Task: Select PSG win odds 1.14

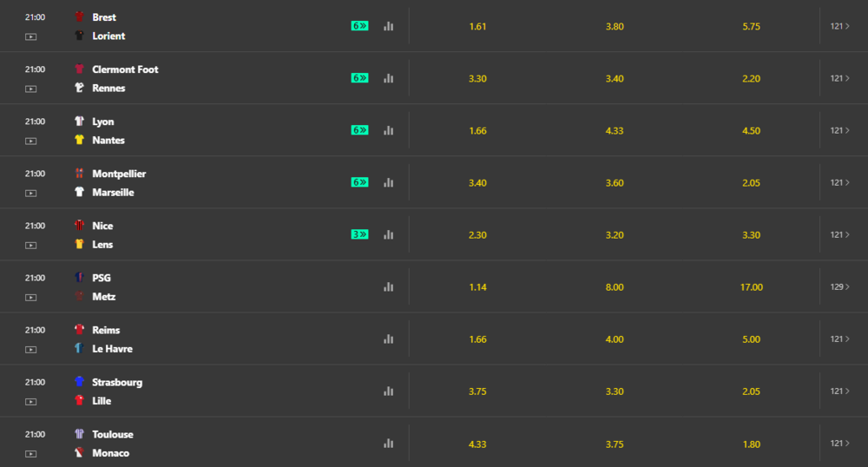Action: click(x=477, y=287)
